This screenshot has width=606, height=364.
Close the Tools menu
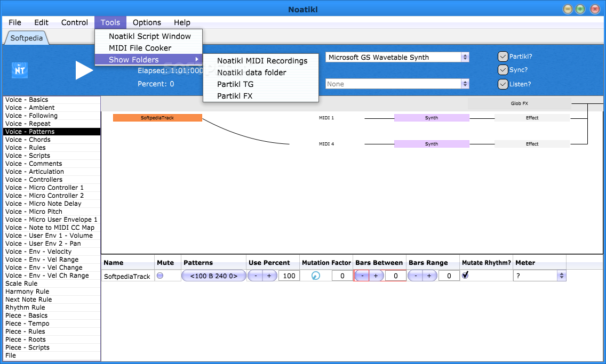point(110,22)
